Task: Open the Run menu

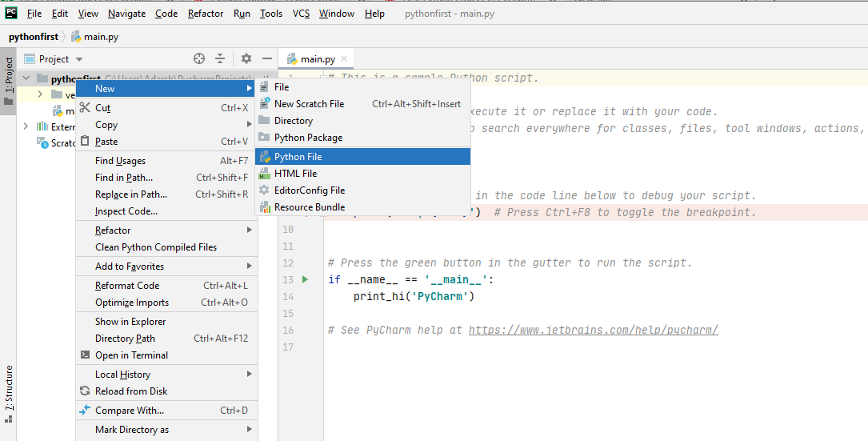Action: pos(242,14)
